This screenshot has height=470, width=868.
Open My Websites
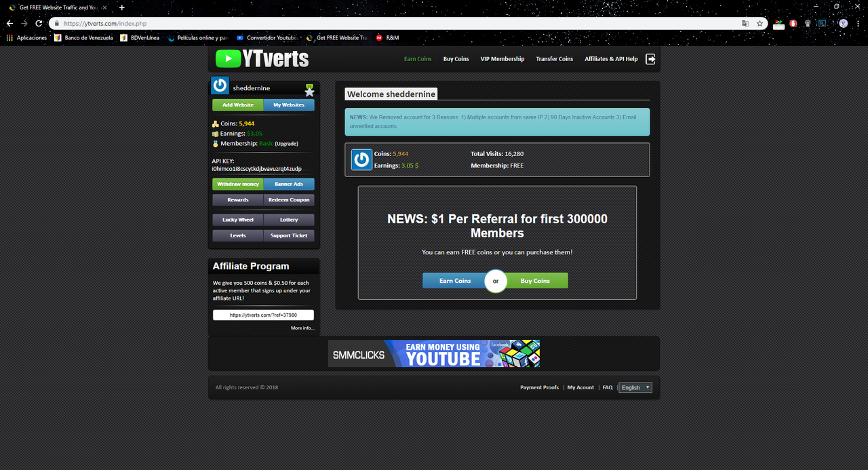[x=289, y=105]
